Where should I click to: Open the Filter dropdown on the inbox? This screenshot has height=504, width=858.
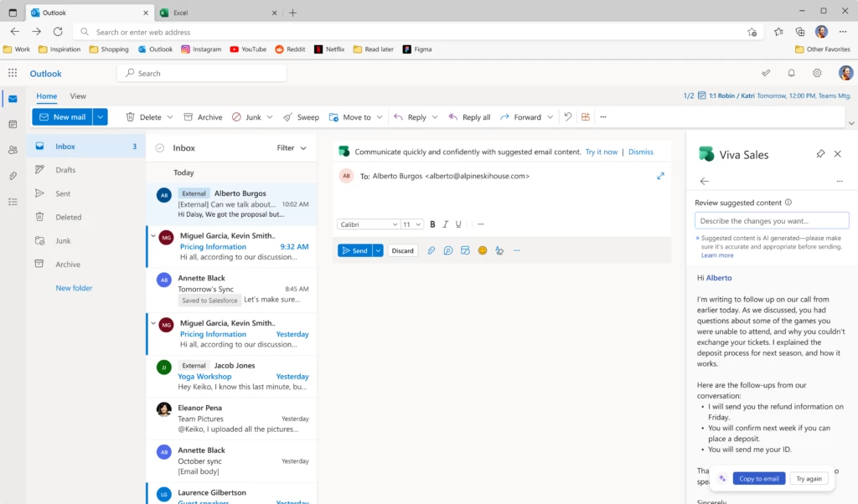[x=289, y=147]
